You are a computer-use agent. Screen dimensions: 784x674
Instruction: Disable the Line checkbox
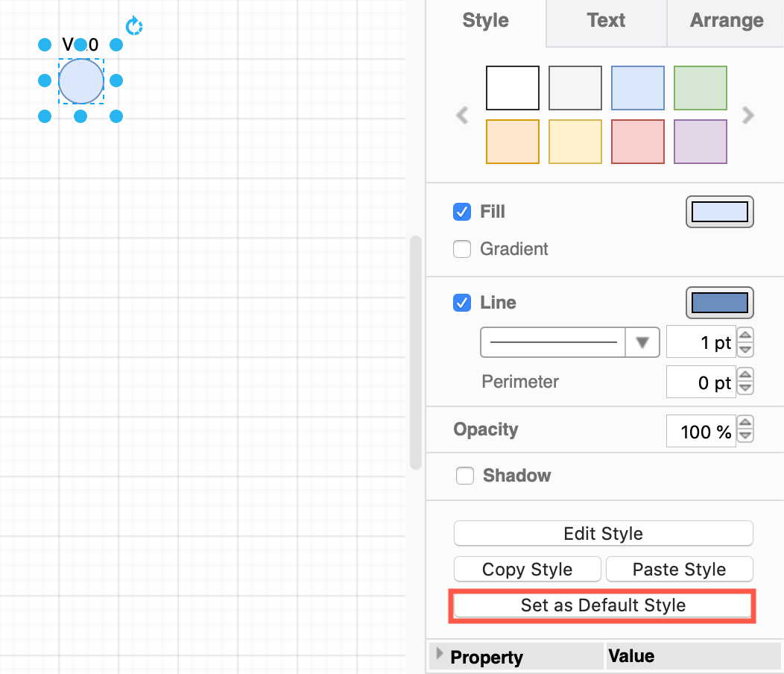coord(462,303)
